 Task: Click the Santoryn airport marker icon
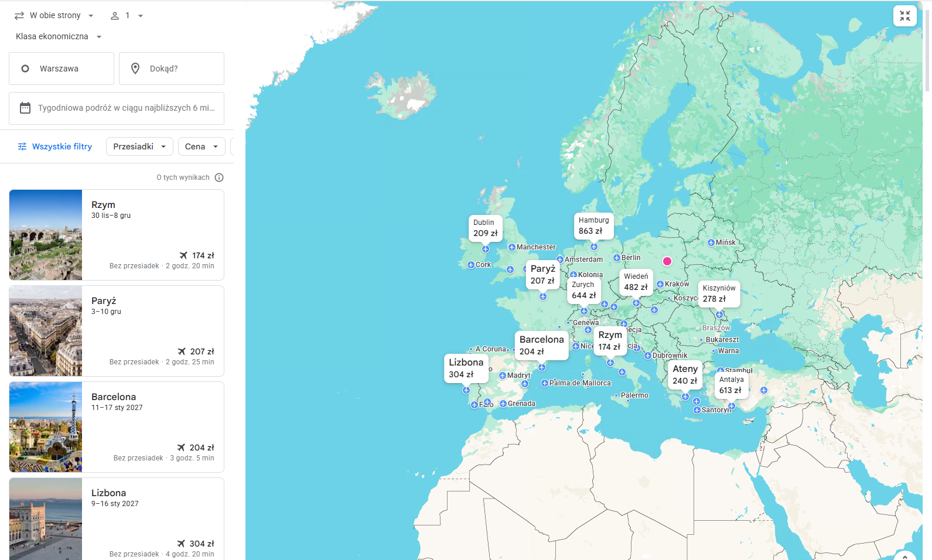tap(697, 410)
